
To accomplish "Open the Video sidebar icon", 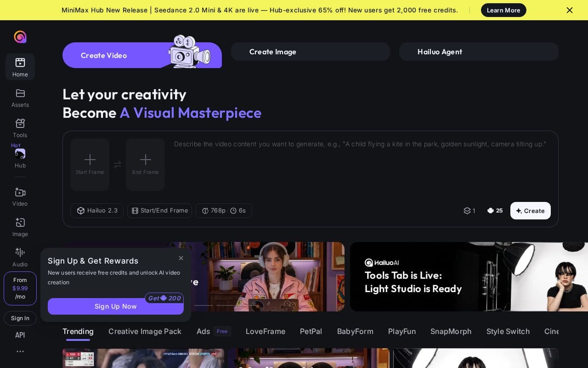I will point(20,192).
